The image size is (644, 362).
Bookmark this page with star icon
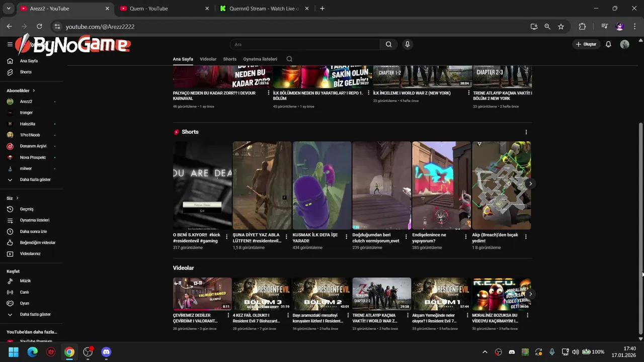561,27
